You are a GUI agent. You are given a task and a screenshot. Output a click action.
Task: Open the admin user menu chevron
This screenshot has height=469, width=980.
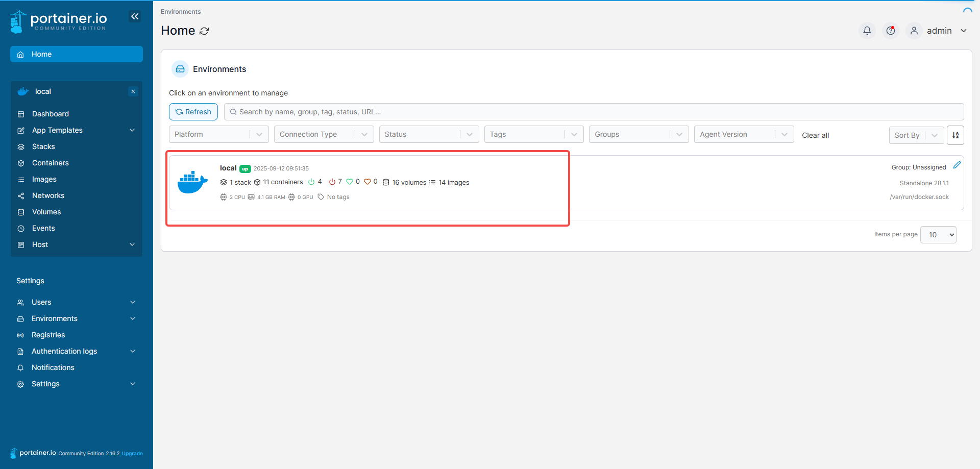(964, 31)
